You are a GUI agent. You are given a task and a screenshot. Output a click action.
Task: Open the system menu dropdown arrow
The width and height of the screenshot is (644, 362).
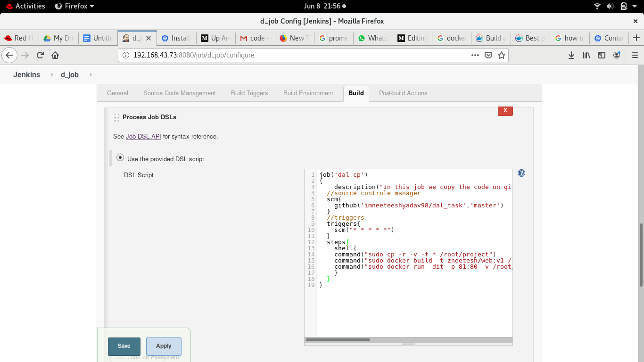[635, 6]
